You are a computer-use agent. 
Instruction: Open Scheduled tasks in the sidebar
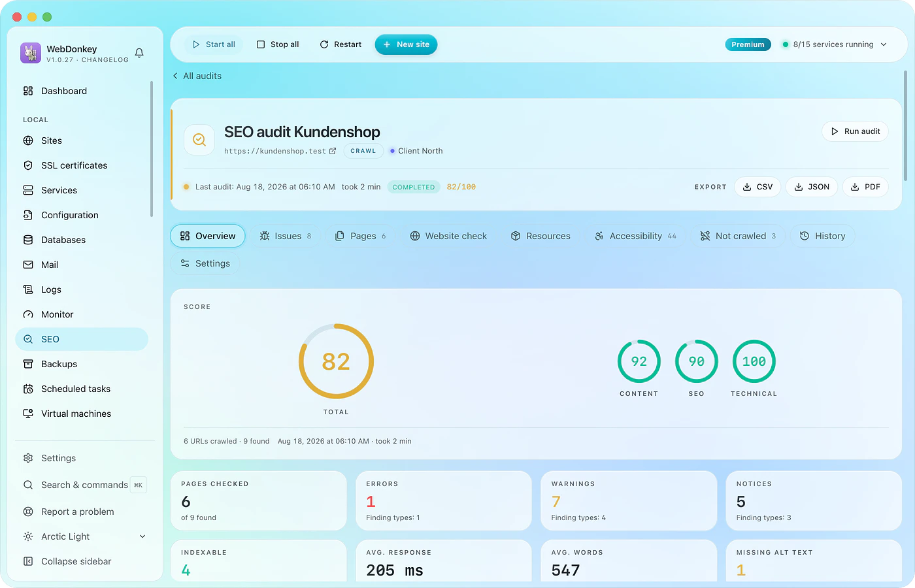pyautogui.click(x=82, y=389)
